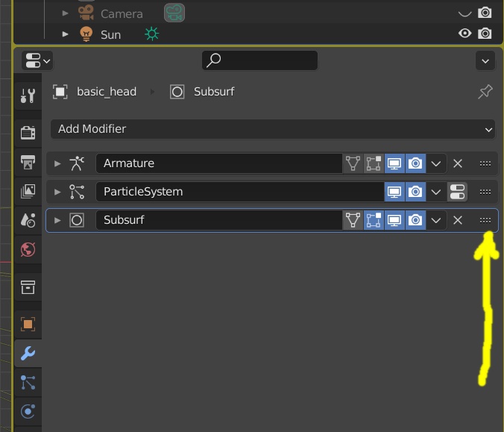Screen dimensions: 504x432
Task: Pin the basic_head properties context
Action: pyautogui.click(x=485, y=92)
